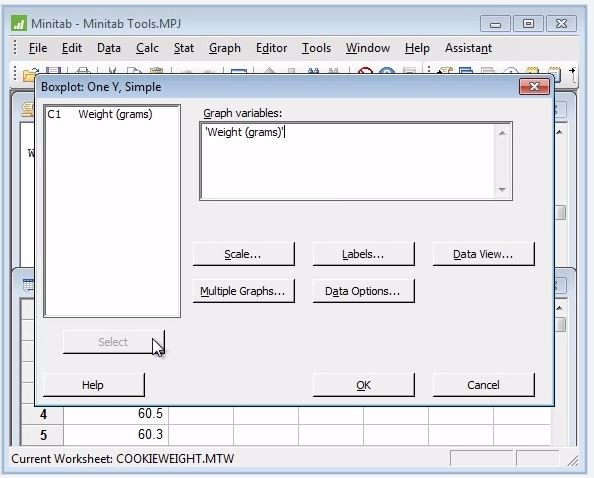Select row header 5 in the worksheet
Screen dimensions: 594x478
[43, 434]
